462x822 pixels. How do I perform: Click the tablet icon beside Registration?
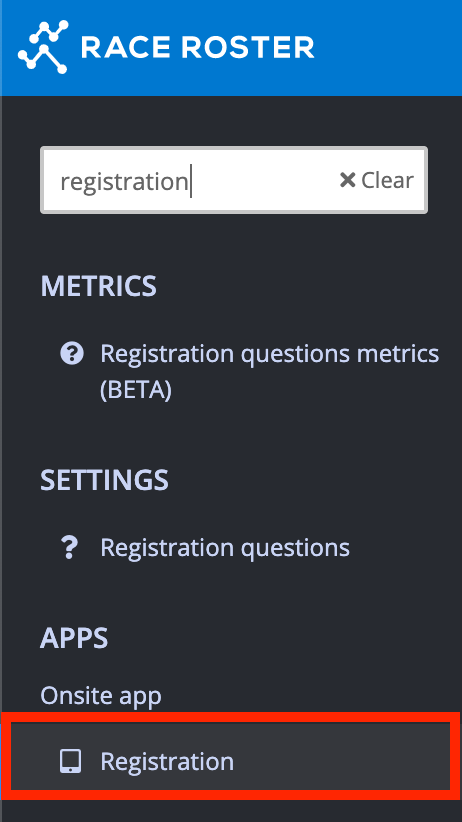coord(70,762)
